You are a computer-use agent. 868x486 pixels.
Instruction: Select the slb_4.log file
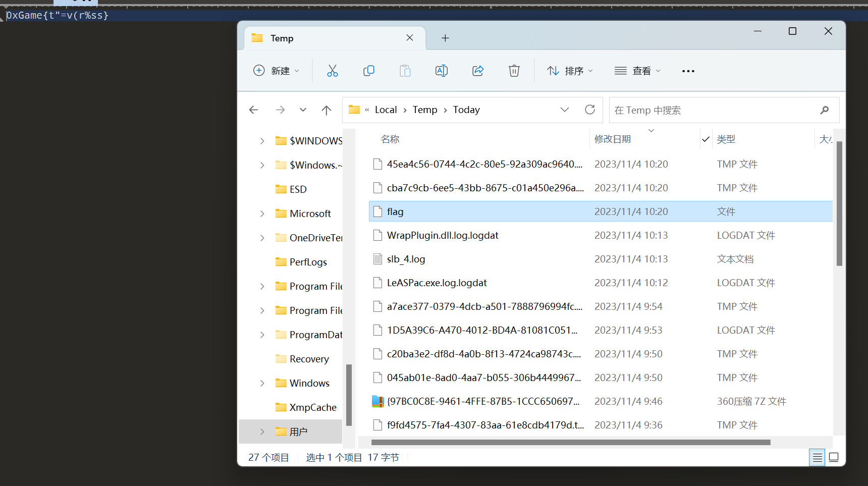pos(406,259)
